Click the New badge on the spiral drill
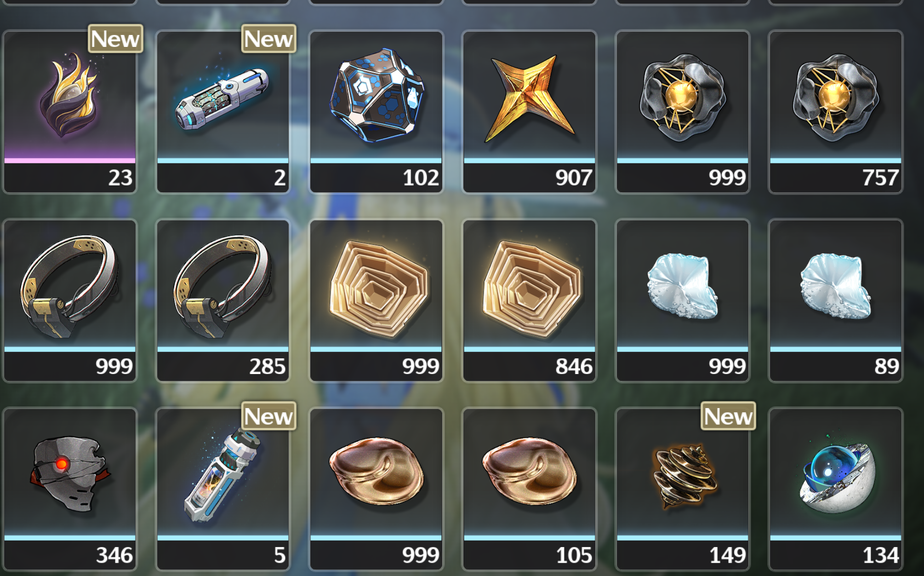This screenshot has width=924, height=576. point(728,416)
